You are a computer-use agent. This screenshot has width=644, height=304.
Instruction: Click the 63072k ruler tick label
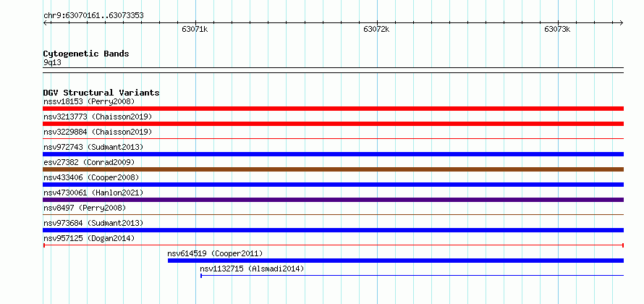pos(376,30)
